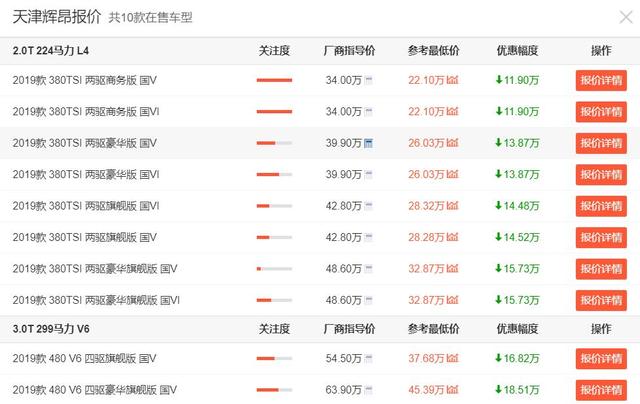Open model link 2019款 480 V6 四驱豪华旗舰版 国V
640x404 pixels.
pyautogui.click(x=94, y=390)
